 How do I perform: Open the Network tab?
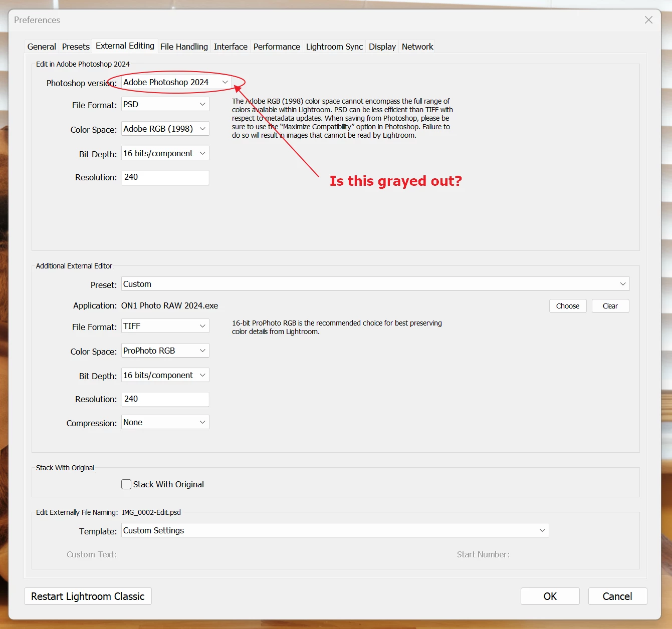click(x=417, y=47)
